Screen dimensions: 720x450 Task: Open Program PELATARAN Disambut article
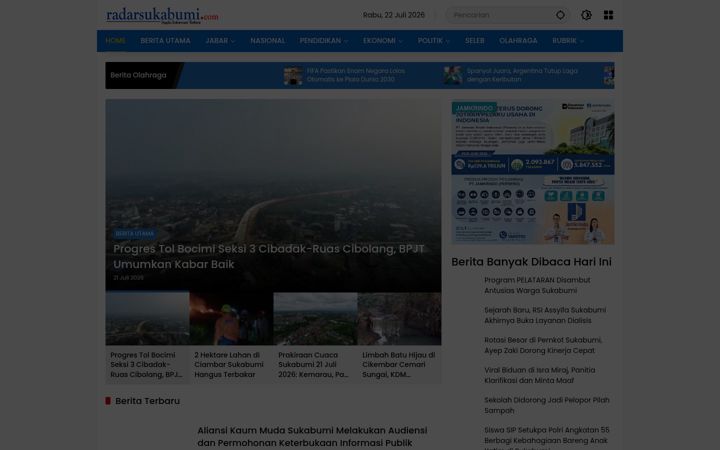[x=537, y=285]
